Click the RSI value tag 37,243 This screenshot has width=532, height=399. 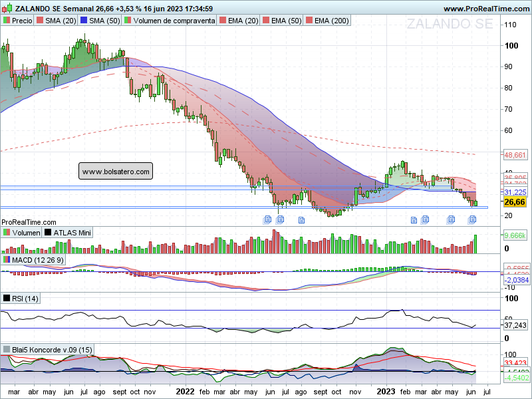pyautogui.click(x=515, y=325)
